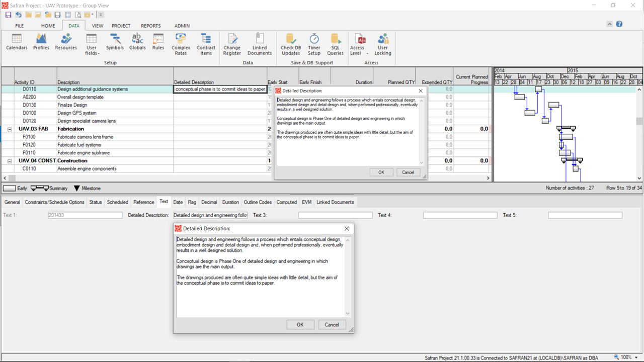Run Check DB Updates
Image resolution: width=644 pixels, height=362 pixels.
pyautogui.click(x=290, y=45)
